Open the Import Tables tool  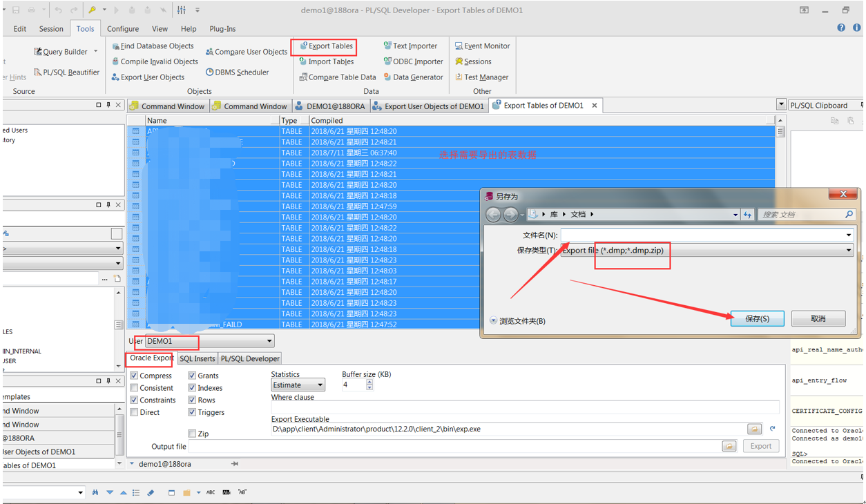327,61
